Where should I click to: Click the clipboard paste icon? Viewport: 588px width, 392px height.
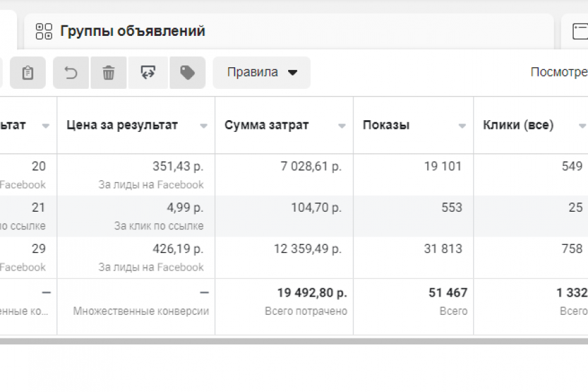(27, 73)
